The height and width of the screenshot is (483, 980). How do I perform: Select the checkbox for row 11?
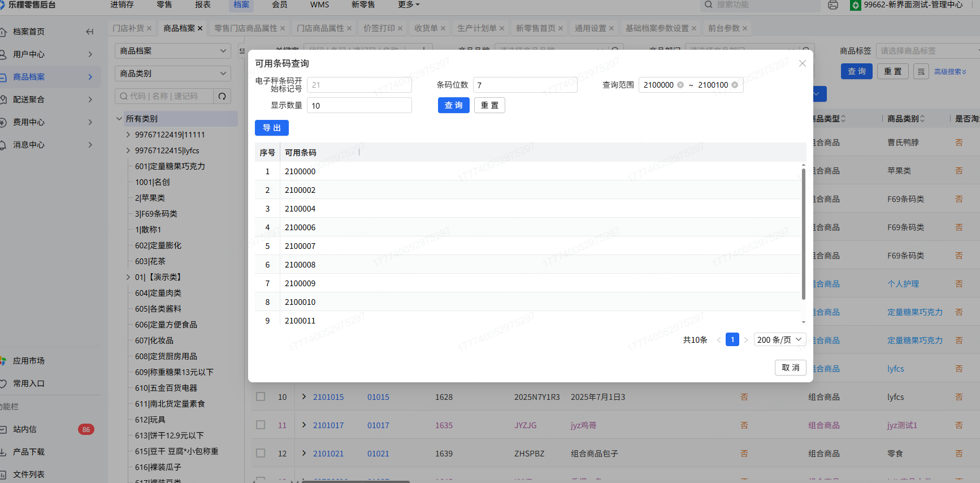tap(261, 425)
